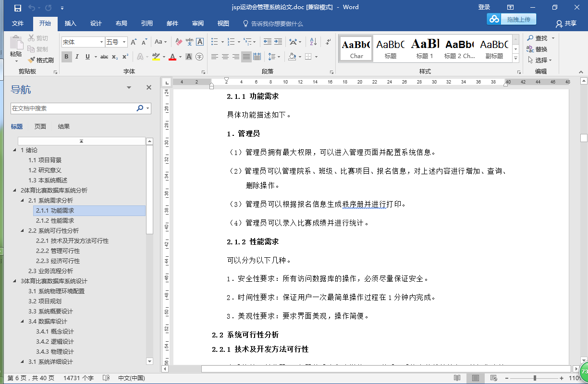The height and width of the screenshot is (384, 588).
Task: Click the 'Tell me' (告诉我你想要做什么) box
Action: (273, 24)
